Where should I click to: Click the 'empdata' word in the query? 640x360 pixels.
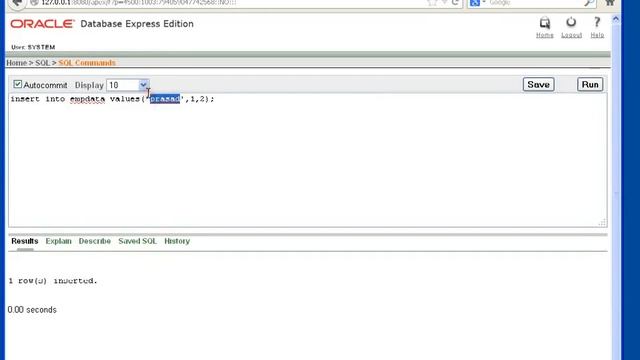[87, 99]
